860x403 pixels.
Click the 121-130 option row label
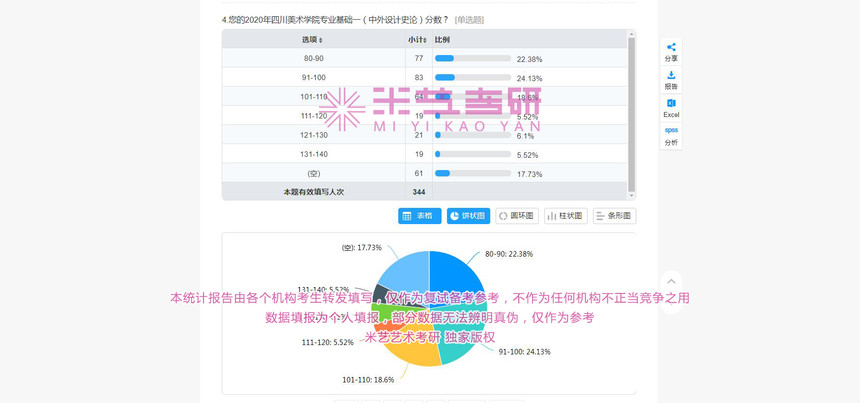coord(314,135)
